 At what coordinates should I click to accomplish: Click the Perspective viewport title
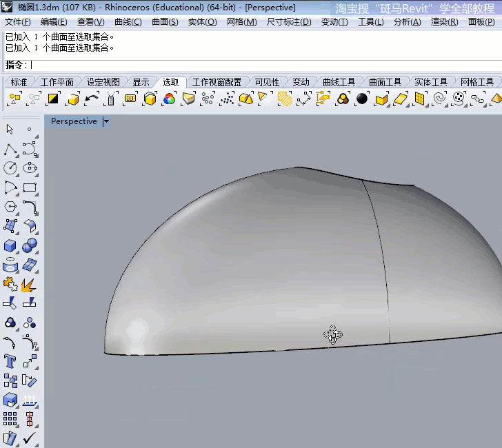[x=74, y=121]
